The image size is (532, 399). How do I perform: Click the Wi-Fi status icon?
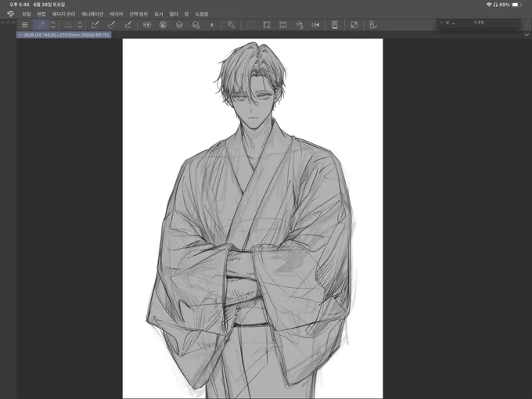tap(489, 5)
